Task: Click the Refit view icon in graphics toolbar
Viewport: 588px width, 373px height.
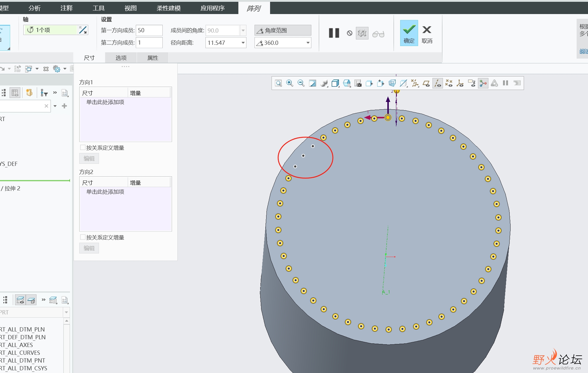Action: tap(278, 83)
